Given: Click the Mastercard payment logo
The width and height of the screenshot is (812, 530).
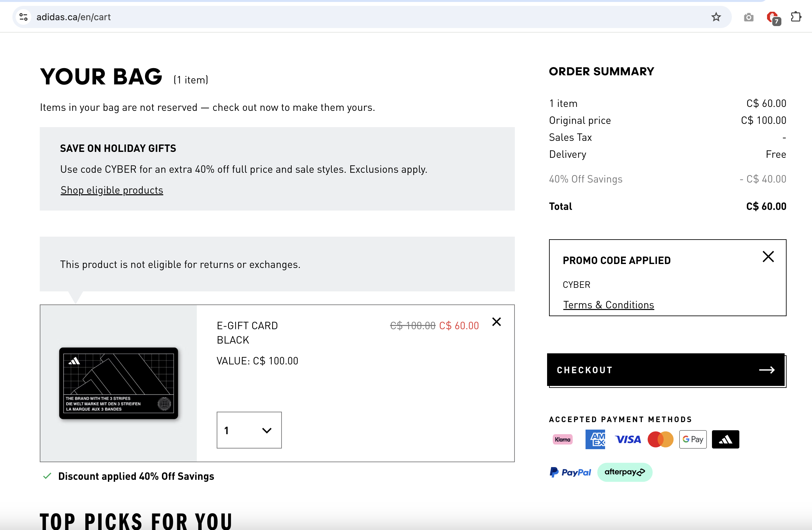Looking at the screenshot, I should (x=660, y=439).
